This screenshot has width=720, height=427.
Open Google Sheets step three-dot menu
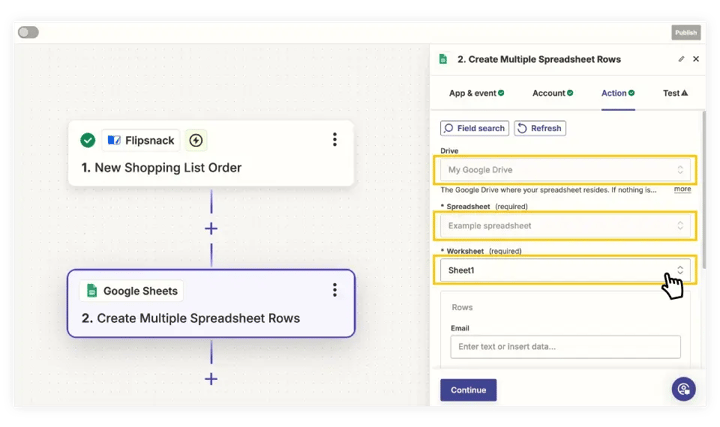pyautogui.click(x=335, y=290)
